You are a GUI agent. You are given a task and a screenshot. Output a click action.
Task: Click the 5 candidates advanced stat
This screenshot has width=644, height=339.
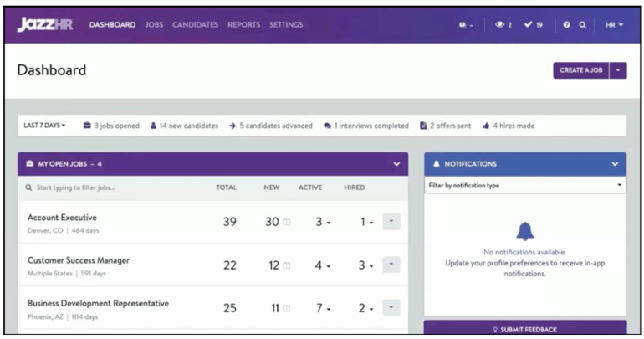click(271, 126)
